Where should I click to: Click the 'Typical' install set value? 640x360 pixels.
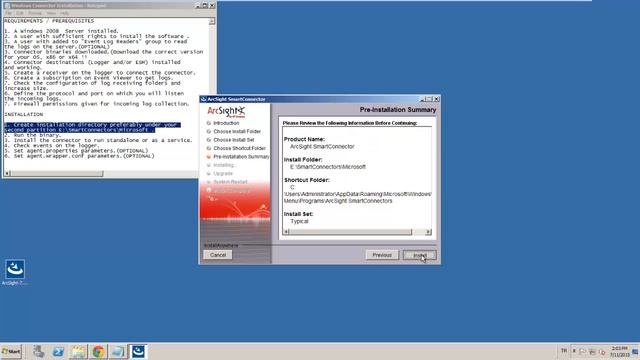(299, 221)
